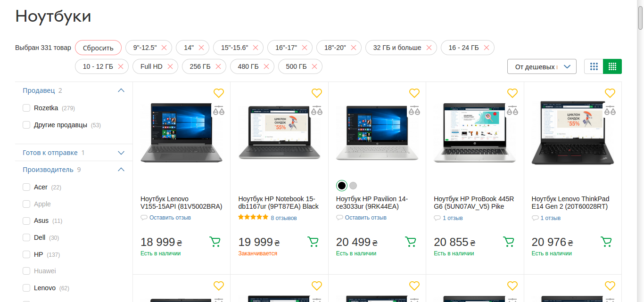This screenshot has width=644, height=302.
Task: Open the 8 отзывов reviews link
Action: [283, 218]
